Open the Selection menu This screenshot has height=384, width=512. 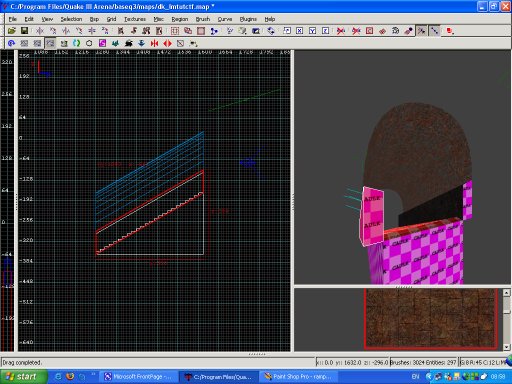pos(71,19)
